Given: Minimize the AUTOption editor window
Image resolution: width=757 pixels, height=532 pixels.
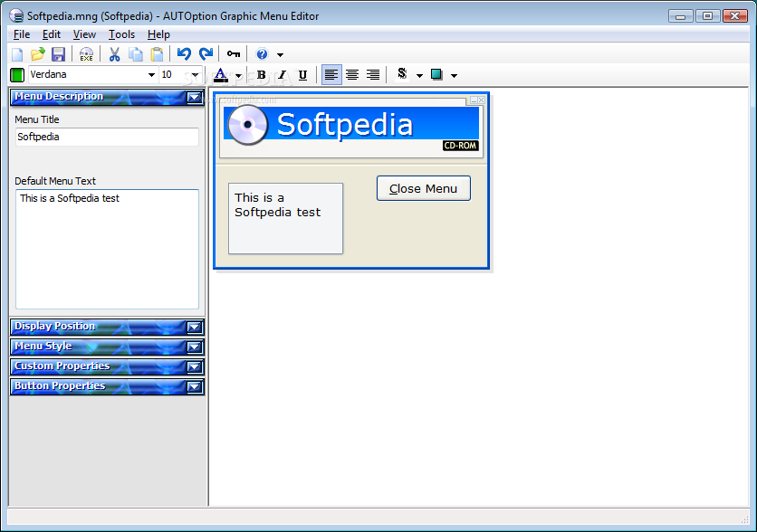Looking at the screenshot, I should click(x=681, y=16).
